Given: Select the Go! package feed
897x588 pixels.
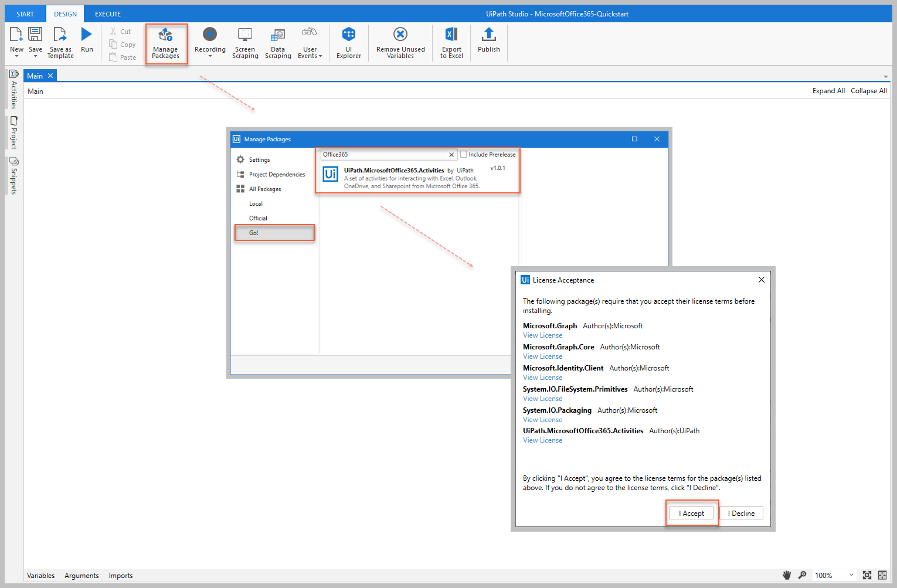Looking at the screenshot, I should (x=274, y=233).
